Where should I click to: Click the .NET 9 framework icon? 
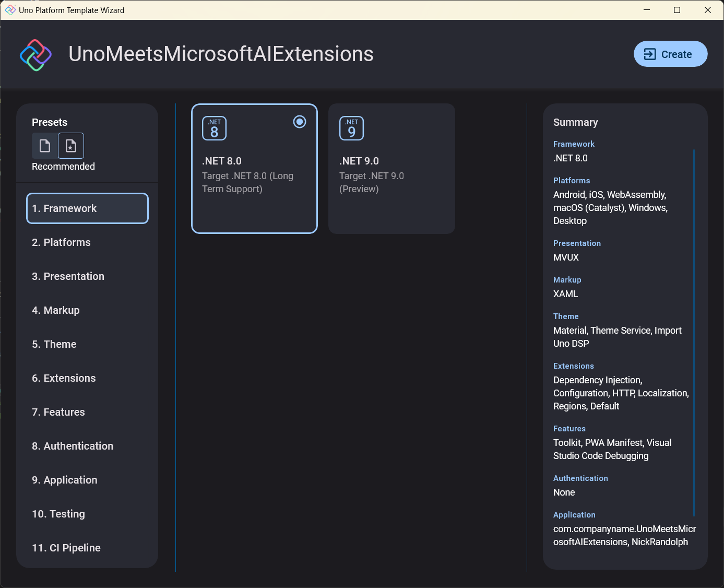tap(351, 128)
